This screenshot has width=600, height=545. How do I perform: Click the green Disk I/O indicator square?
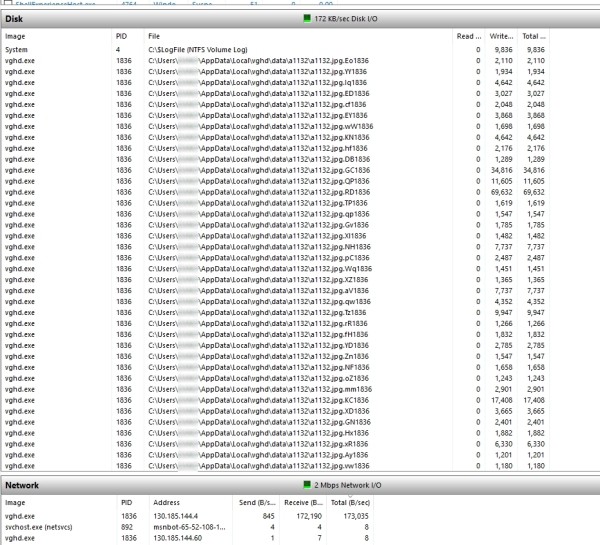coord(307,18)
